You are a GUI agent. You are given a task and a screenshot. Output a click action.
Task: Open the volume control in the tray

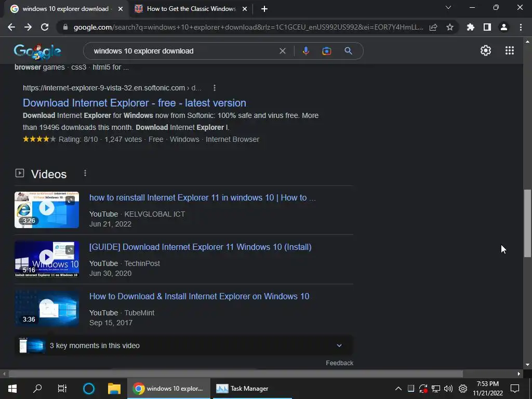click(448, 389)
